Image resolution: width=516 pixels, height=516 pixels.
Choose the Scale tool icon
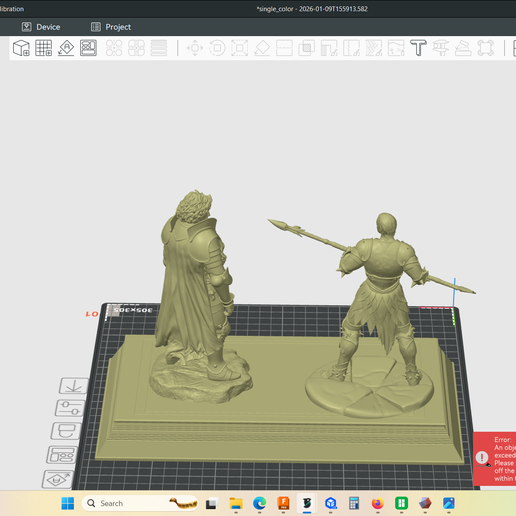click(240, 48)
